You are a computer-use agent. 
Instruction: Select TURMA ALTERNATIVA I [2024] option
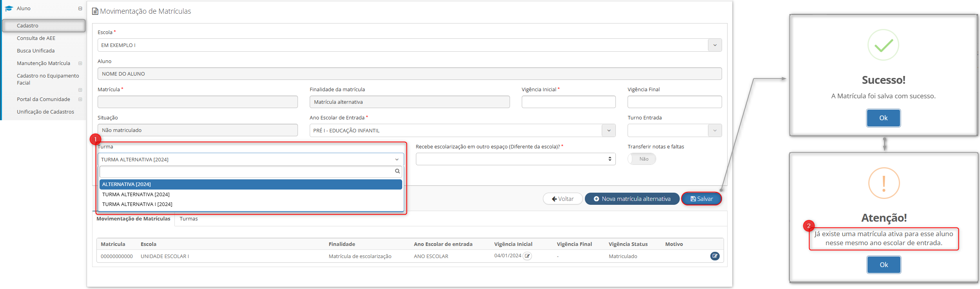pyautogui.click(x=251, y=204)
